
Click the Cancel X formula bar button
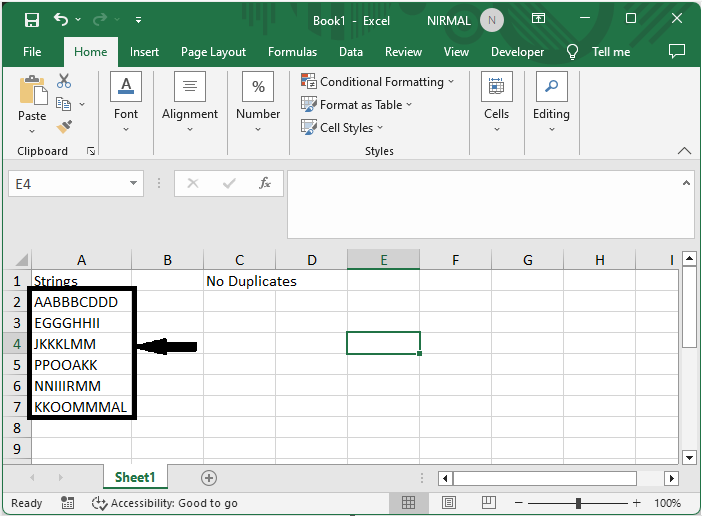tap(193, 183)
